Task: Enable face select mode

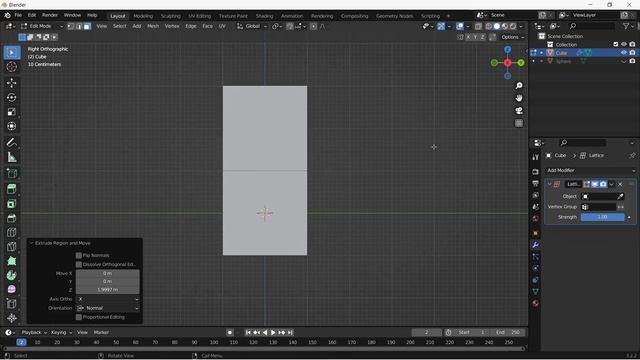Action: click(87, 26)
